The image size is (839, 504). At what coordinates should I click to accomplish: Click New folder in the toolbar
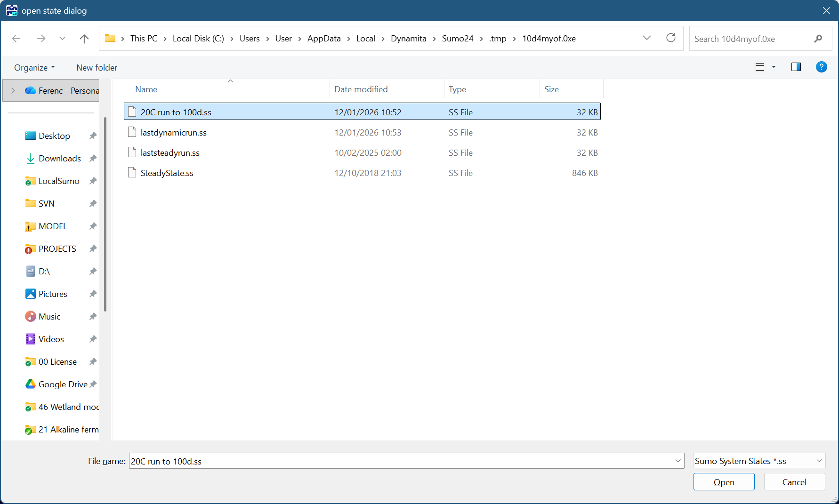point(97,68)
